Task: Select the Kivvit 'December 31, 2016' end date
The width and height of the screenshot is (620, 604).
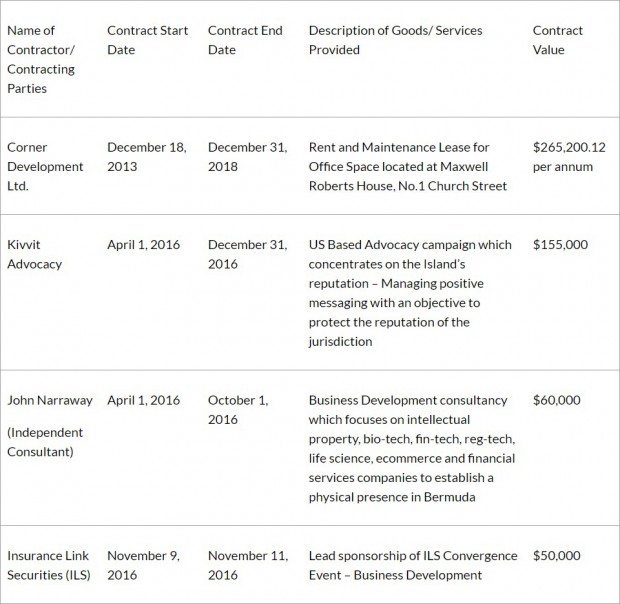Action: pos(248,254)
